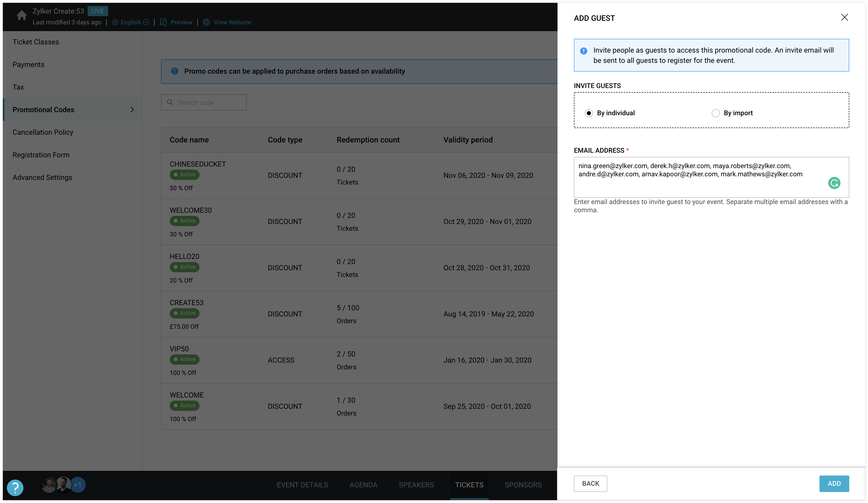
Task: Open the Tickets tab
Action: click(469, 485)
